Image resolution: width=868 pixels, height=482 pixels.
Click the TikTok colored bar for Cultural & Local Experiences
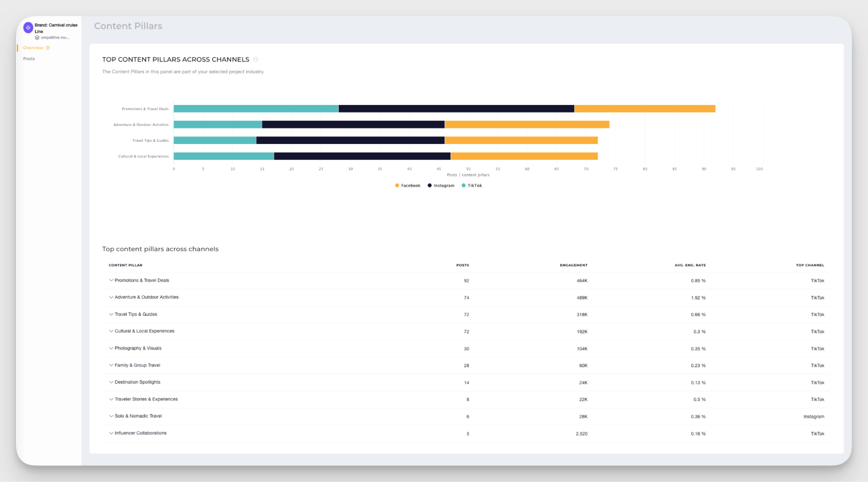[223, 156]
